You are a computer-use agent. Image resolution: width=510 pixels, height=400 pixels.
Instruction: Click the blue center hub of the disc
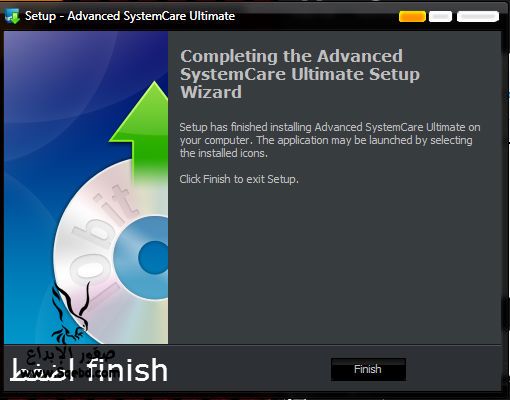click(x=154, y=257)
